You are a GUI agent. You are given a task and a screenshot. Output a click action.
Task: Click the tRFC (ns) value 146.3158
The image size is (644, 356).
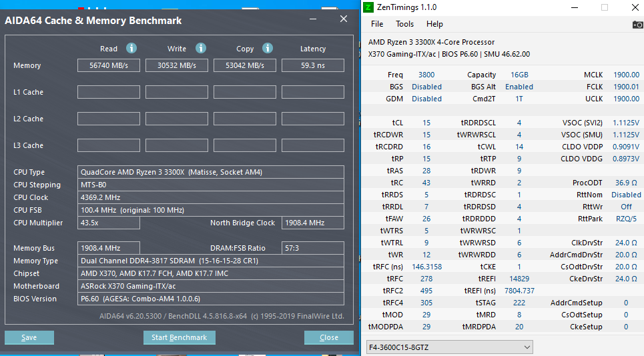426,267
